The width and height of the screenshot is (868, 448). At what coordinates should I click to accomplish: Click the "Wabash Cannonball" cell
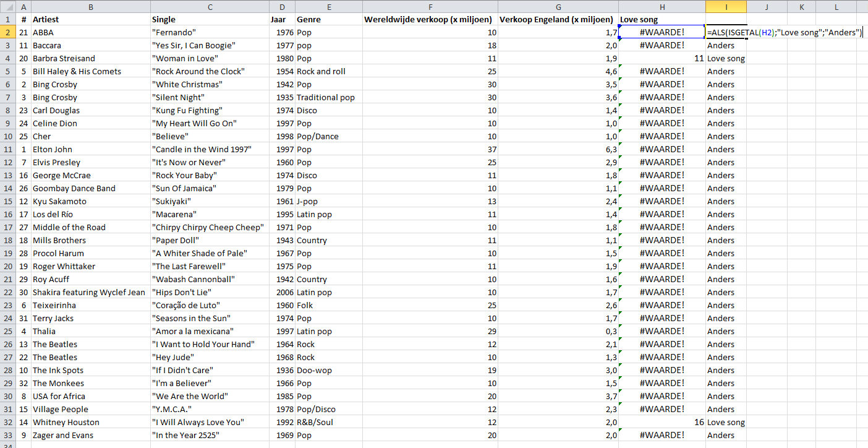click(210, 279)
